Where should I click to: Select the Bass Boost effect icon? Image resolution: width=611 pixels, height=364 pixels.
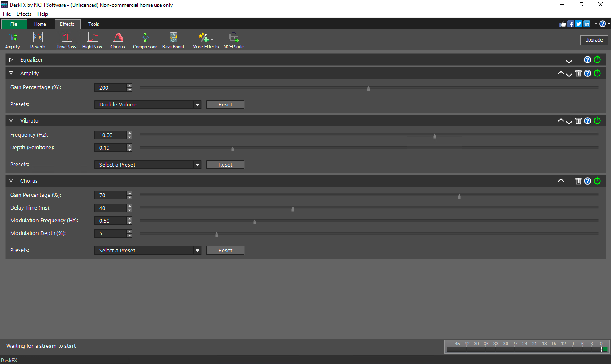[173, 40]
